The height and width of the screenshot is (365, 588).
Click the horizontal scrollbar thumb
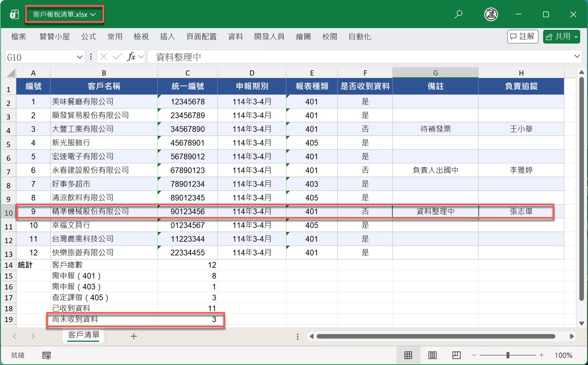(x=436, y=336)
